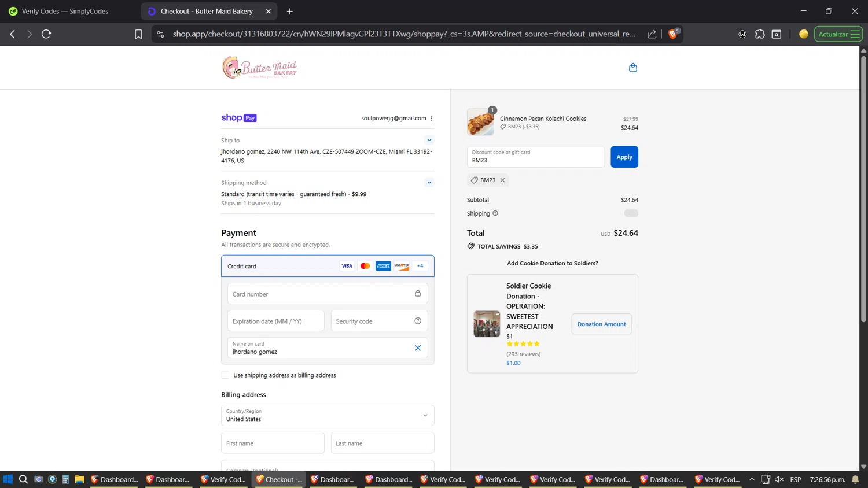Click the network display tray icon
The image size is (868, 488).
click(766, 479)
